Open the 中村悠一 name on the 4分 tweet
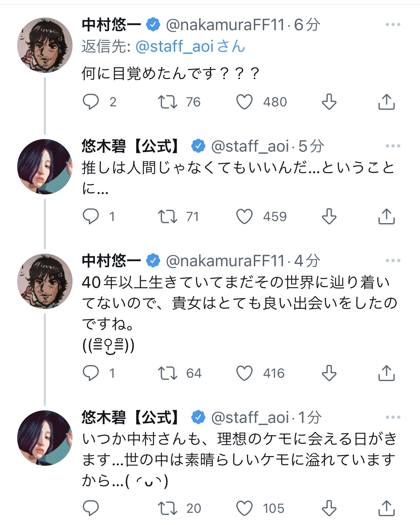 pos(111,261)
